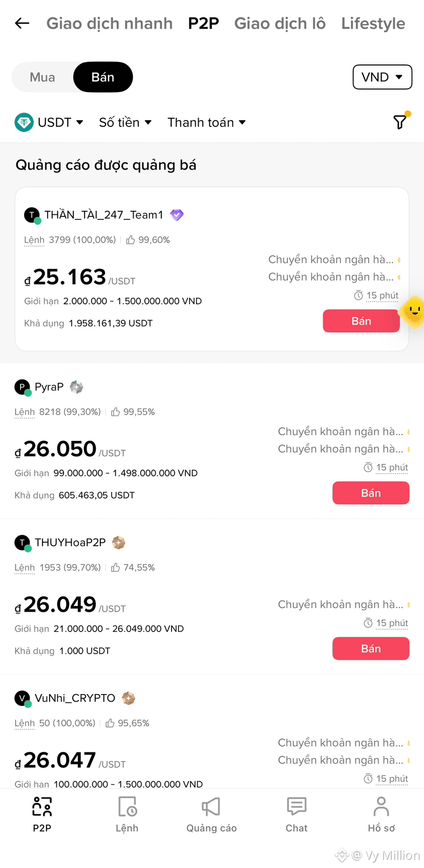The width and height of the screenshot is (424, 868).
Task: Tap Bán button on THUYHoaP2P's offer
Action: click(x=371, y=649)
